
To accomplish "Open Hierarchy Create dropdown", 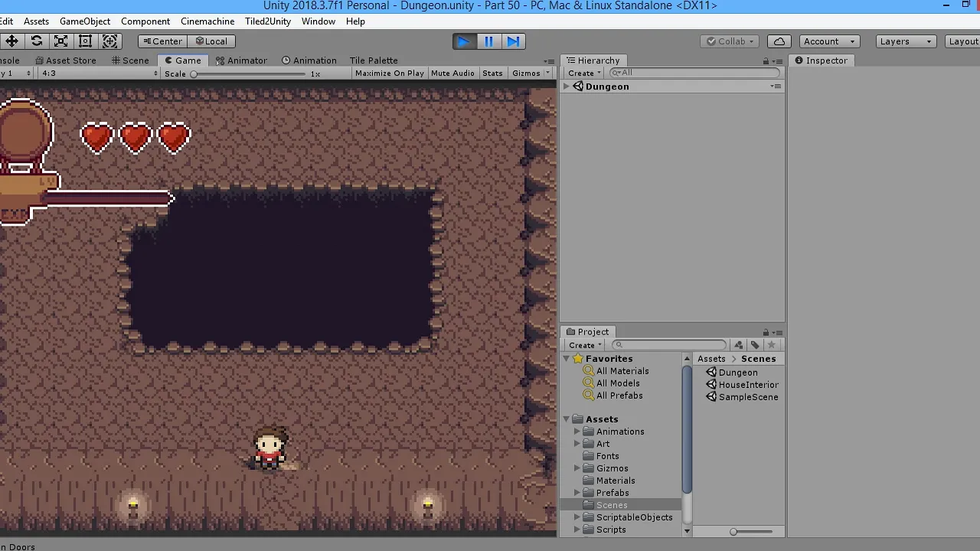I will (584, 73).
